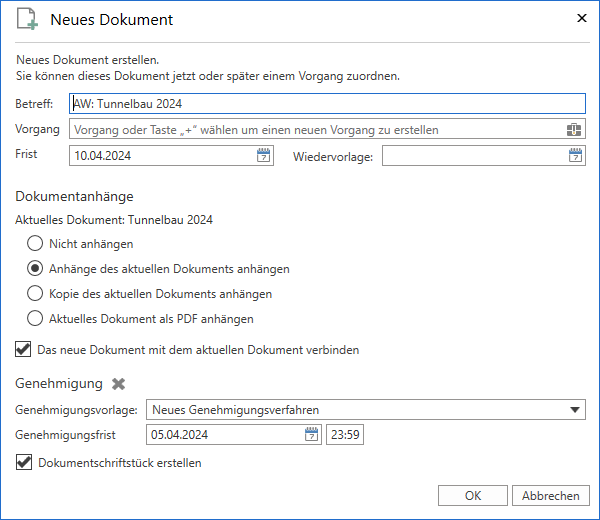Remove Genehmigung with the X icon
The width and height of the screenshot is (600, 520).
(119, 384)
